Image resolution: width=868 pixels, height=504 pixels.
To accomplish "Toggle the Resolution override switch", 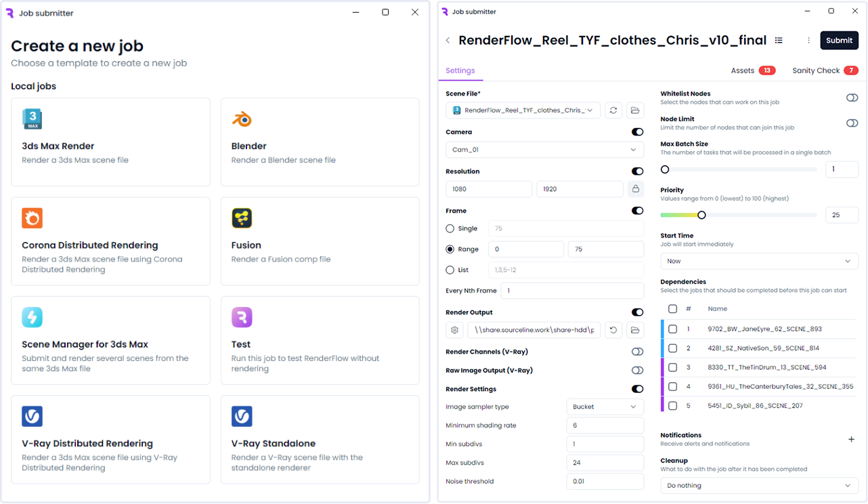I will [x=637, y=171].
